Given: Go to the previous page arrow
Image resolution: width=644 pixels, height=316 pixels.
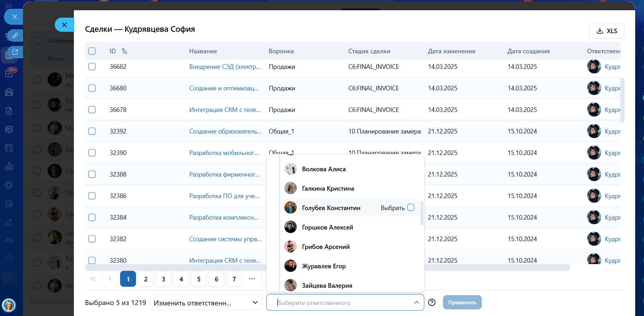Looking at the screenshot, I should click(111, 279).
